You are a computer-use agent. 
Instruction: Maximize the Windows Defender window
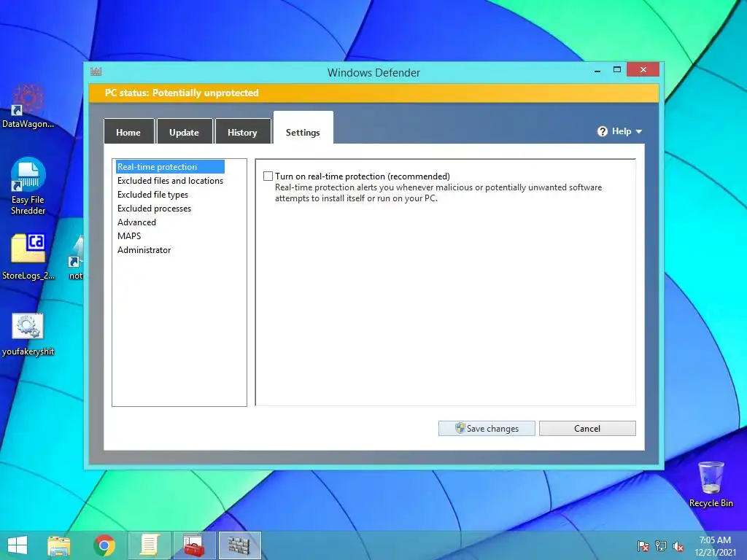617,69
